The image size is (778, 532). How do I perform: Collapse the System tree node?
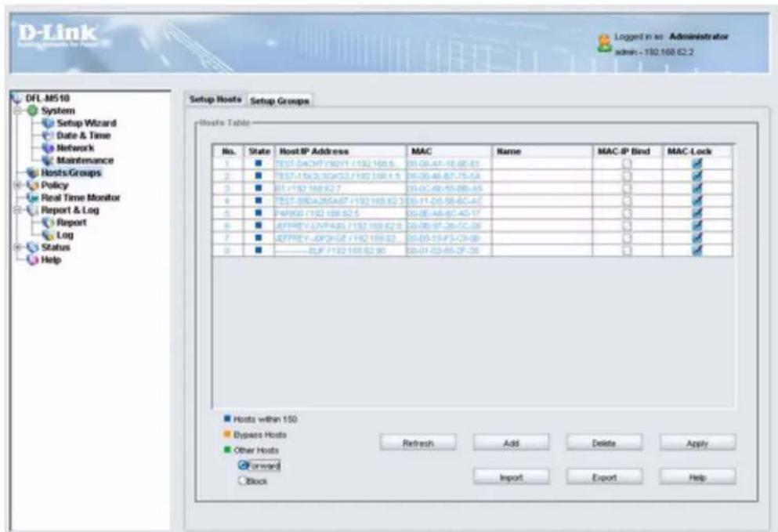(17, 110)
